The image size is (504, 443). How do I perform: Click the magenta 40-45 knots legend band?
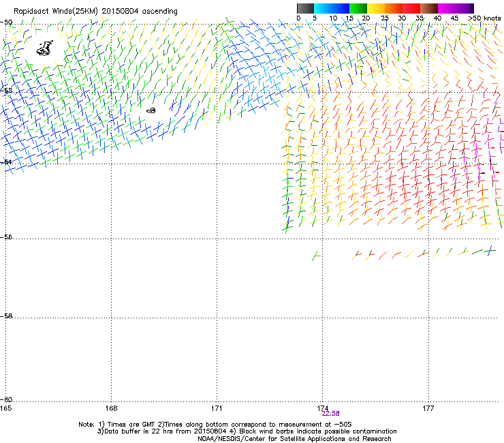(447, 8)
